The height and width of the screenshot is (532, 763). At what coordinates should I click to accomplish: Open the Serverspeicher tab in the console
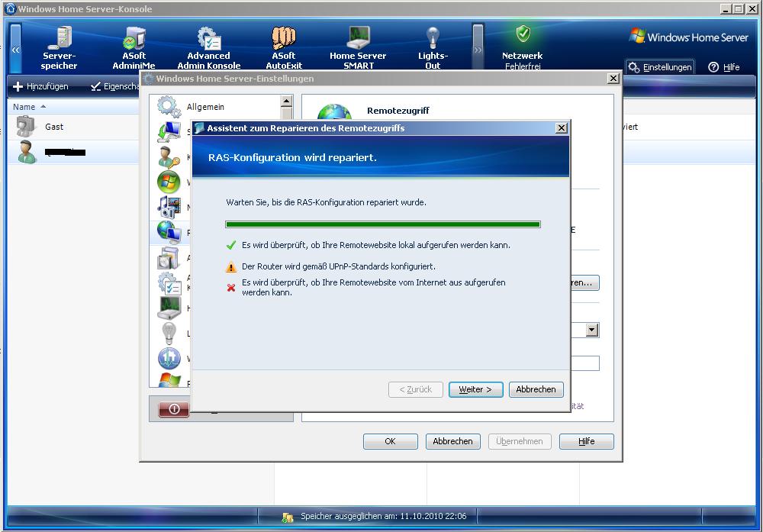pyautogui.click(x=59, y=47)
